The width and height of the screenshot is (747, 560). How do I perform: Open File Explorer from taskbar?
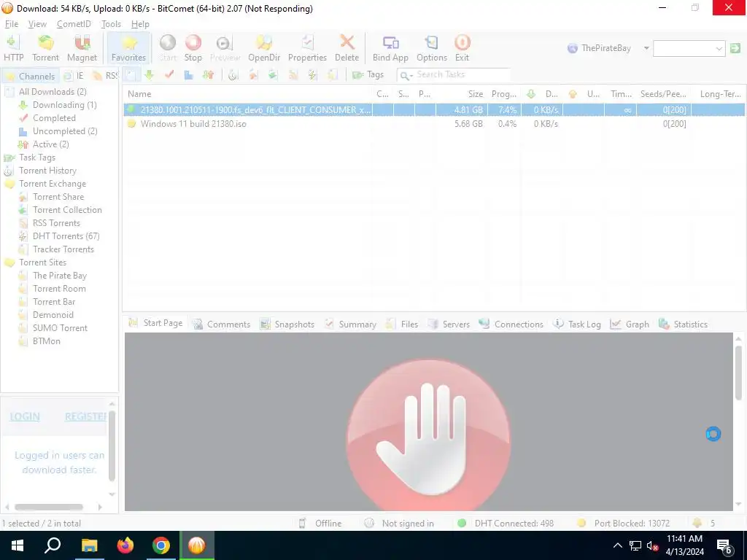[89, 545]
